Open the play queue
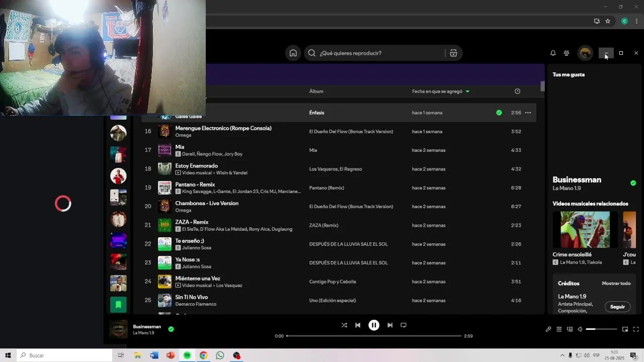The width and height of the screenshot is (644, 362). click(559, 329)
